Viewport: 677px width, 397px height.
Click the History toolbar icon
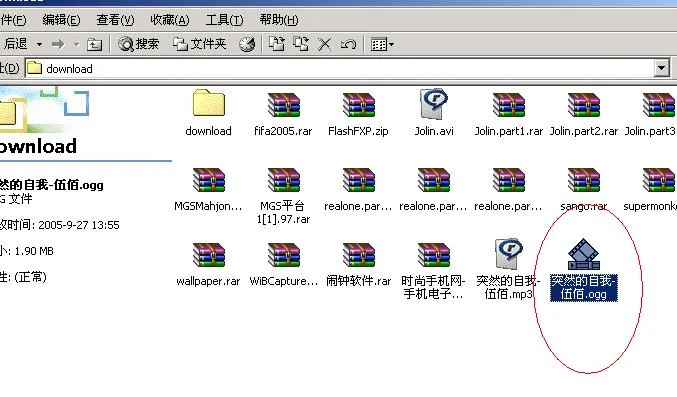pos(247,44)
